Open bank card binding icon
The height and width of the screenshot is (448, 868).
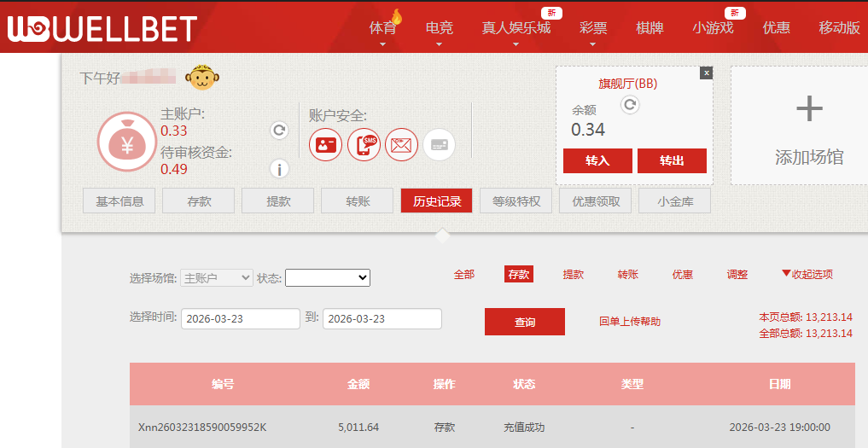(x=439, y=145)
